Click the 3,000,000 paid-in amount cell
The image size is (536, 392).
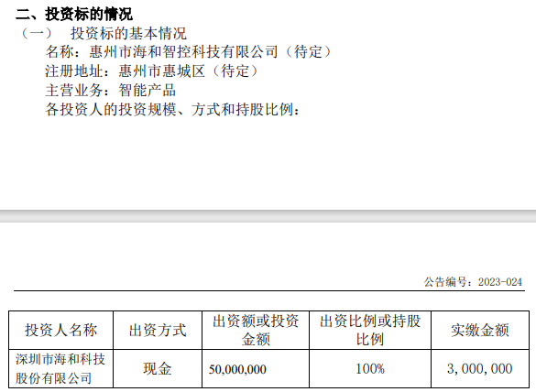480,369
